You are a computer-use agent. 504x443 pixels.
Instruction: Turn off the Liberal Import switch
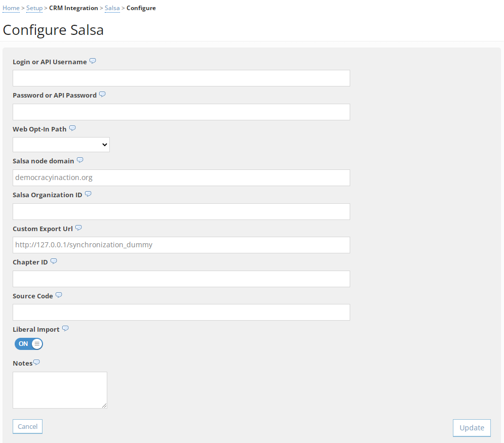29,344
